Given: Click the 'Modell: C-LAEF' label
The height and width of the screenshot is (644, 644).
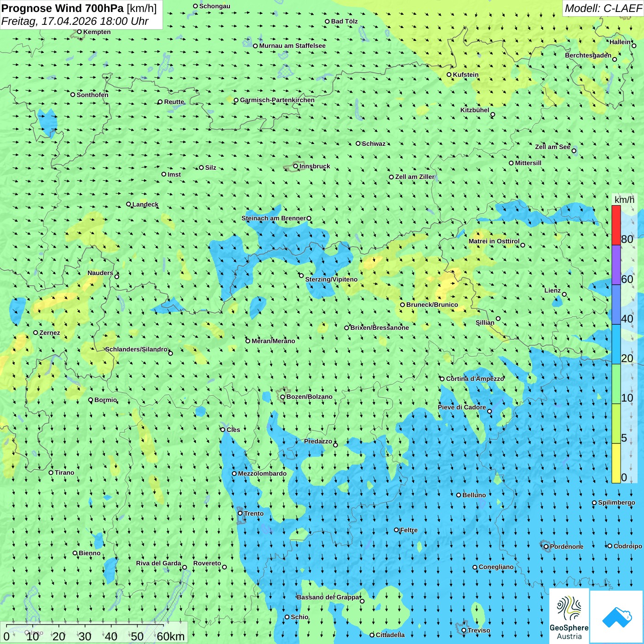Looking at the screenshot, I should (603, 8).
